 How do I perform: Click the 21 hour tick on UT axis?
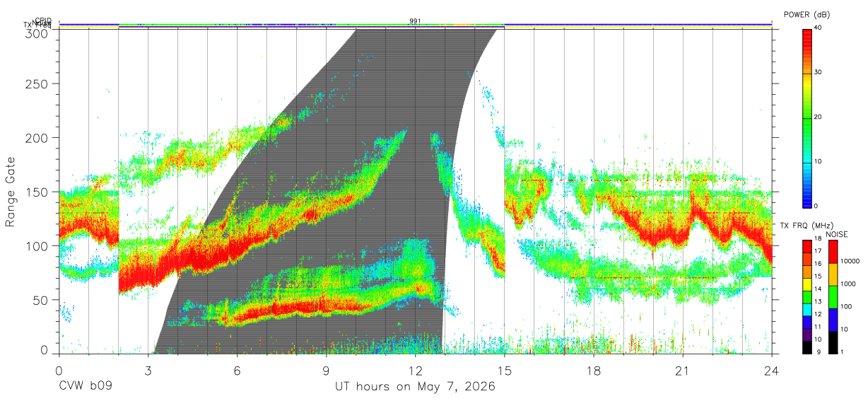tap(682, 370)
